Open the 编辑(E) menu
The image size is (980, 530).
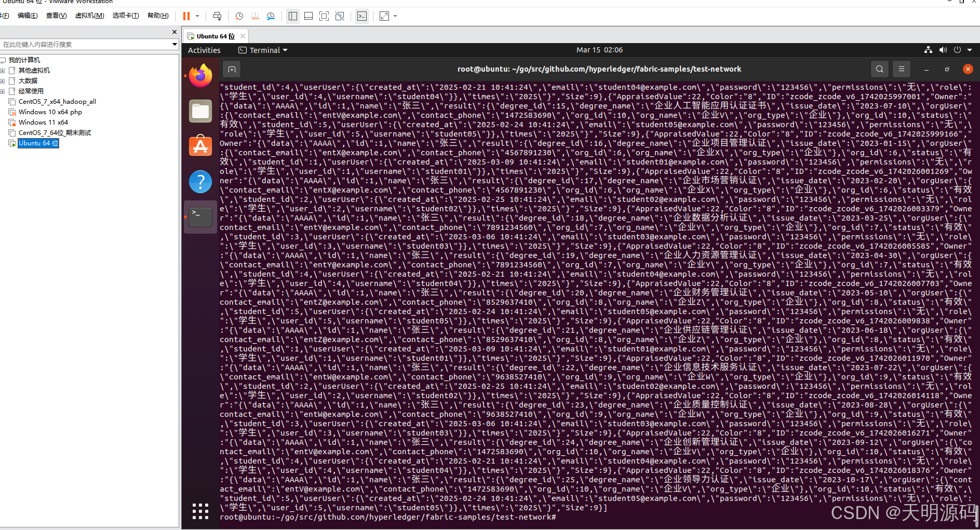(28, 16)
